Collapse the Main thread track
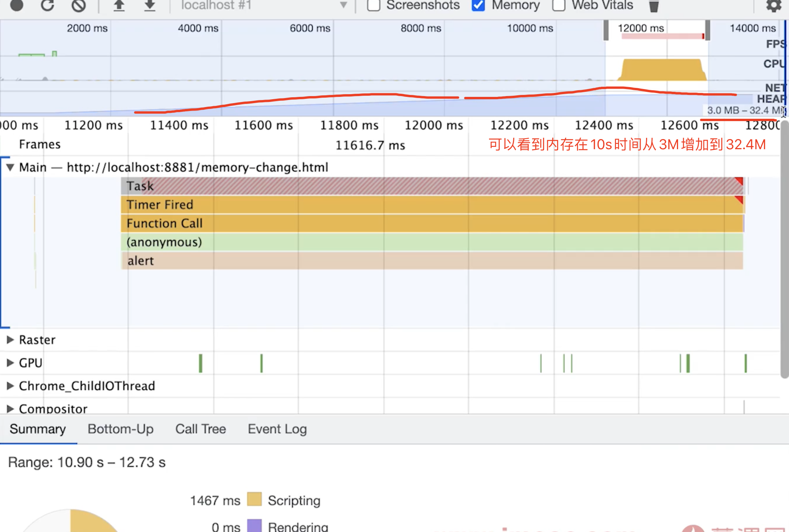The height and width of the screenshot is (532, 789). pyautogui.click(x=11, y=168)
